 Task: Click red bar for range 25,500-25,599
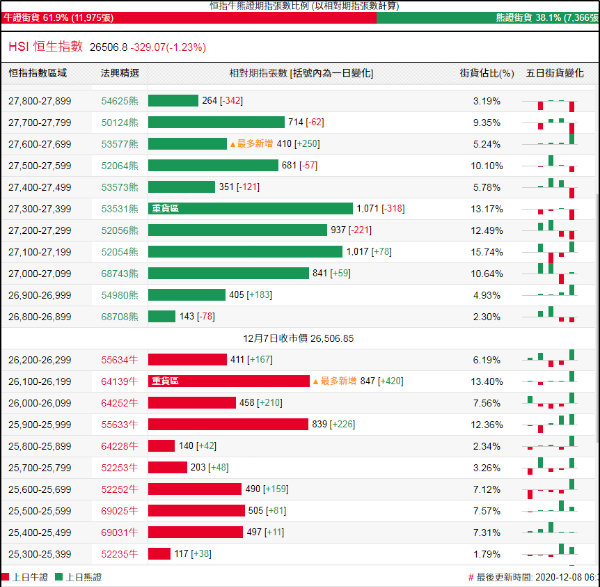pyautogui.click(x=196, y=510)
